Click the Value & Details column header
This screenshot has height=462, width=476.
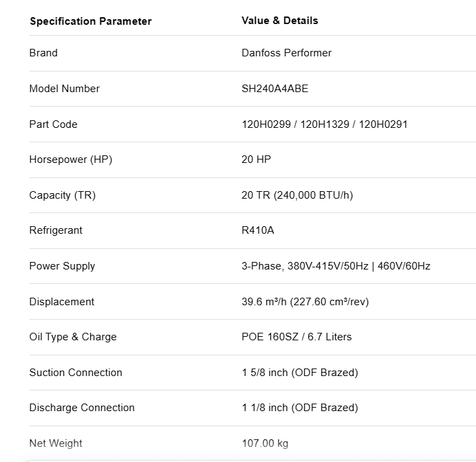click(279, 21)
